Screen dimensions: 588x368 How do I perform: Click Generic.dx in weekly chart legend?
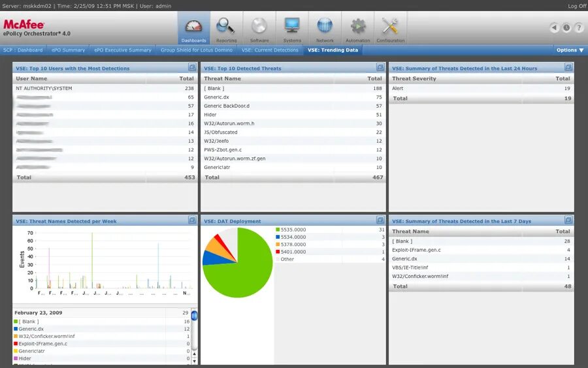(x=31, y=329)
